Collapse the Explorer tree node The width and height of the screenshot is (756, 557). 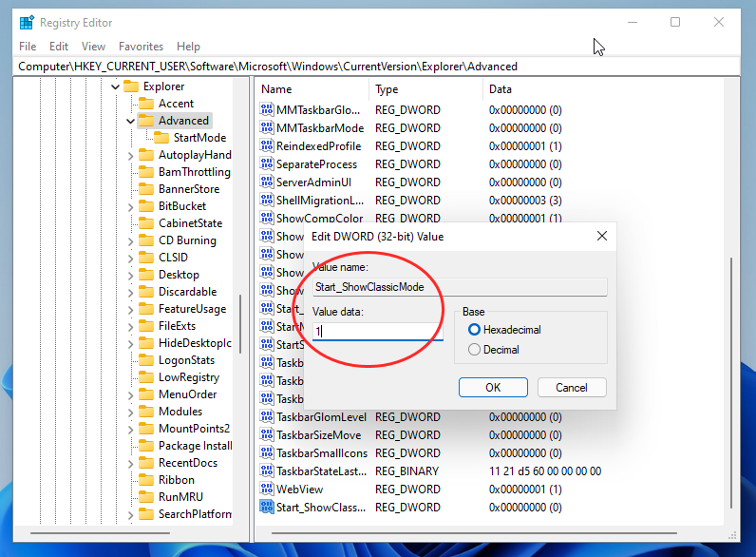coord(115,86)
